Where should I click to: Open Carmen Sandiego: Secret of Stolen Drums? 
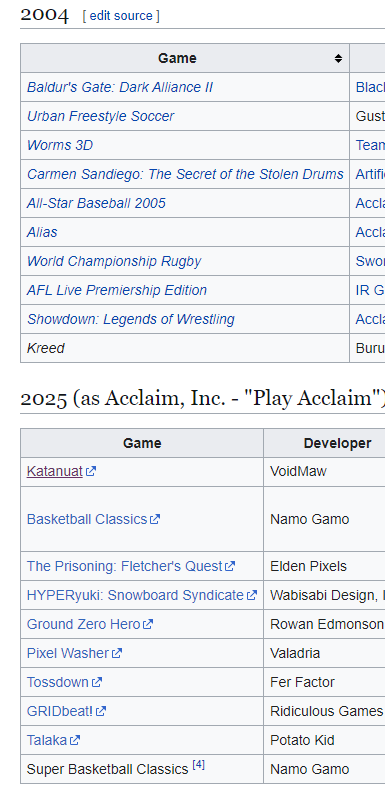tap(185, 174)
